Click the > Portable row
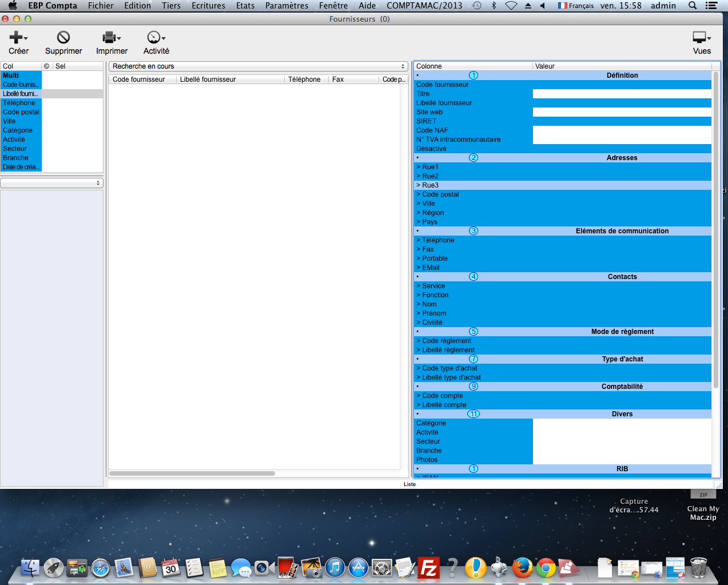Screen dimensions: 728x585 [563, 258]
